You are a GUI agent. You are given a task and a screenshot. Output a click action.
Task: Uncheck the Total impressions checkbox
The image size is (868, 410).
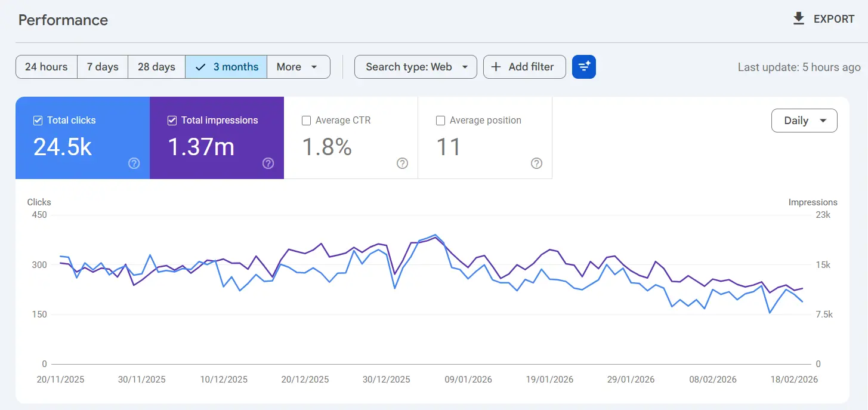[171, 120]
